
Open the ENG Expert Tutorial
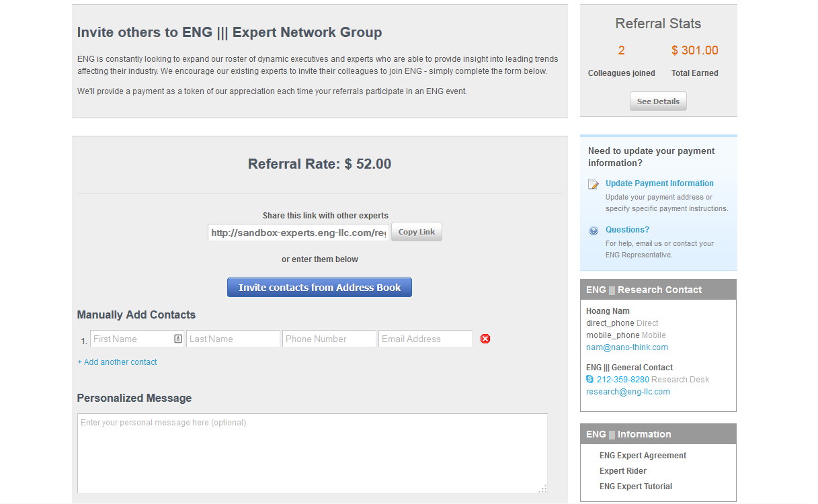point(636,487)
